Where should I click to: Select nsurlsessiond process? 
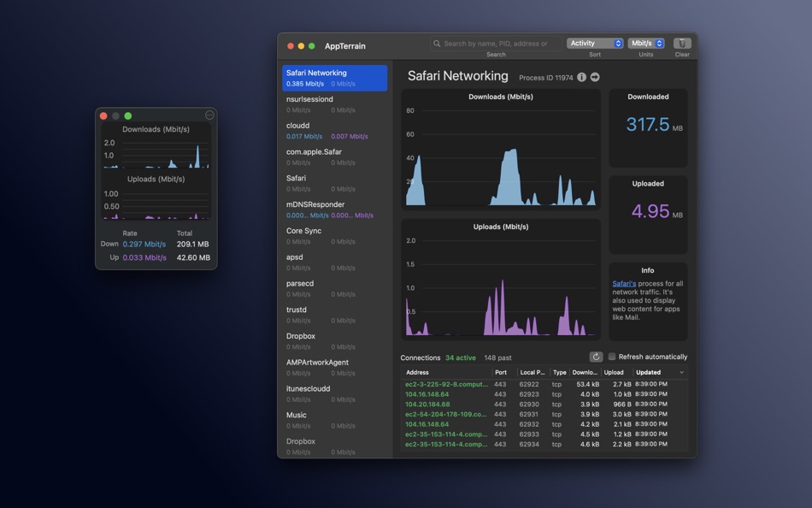tap(334, 104)
